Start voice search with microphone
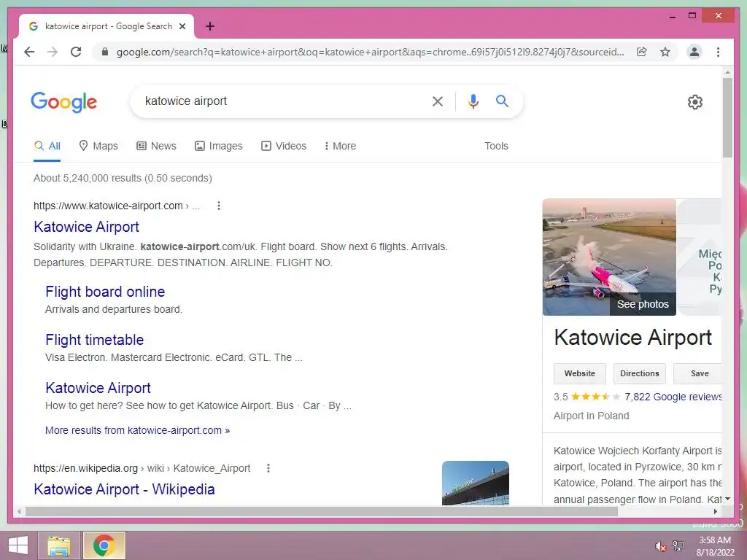This screenshot has height=560, width=747. 473,101
